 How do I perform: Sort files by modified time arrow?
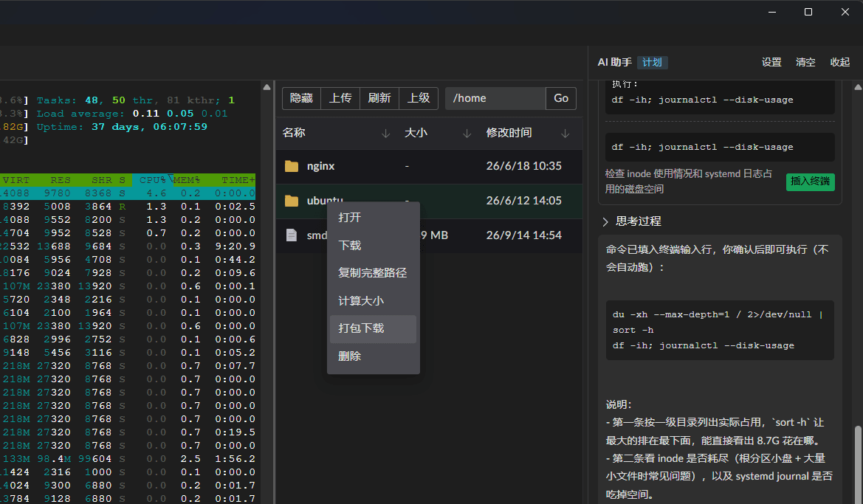(x=565, y=133)
